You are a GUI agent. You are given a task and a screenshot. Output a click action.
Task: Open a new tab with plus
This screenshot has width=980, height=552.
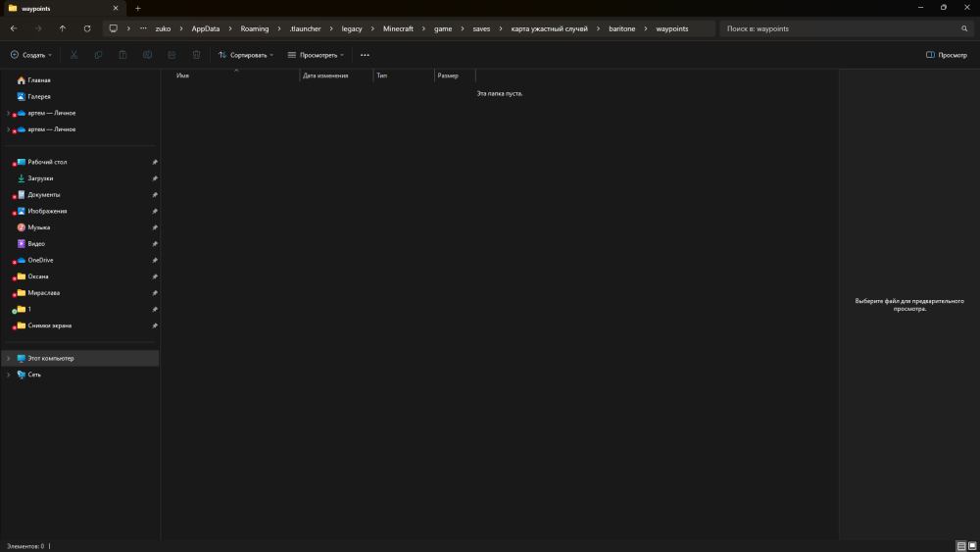(138, 8)
